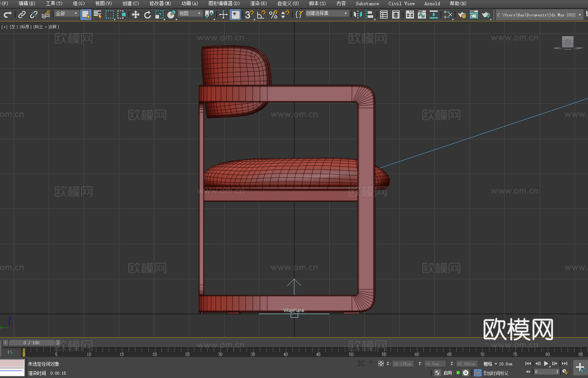Go to end of animation
The width and height of the screenshot is (588, 378).
[x=565, y=364]
